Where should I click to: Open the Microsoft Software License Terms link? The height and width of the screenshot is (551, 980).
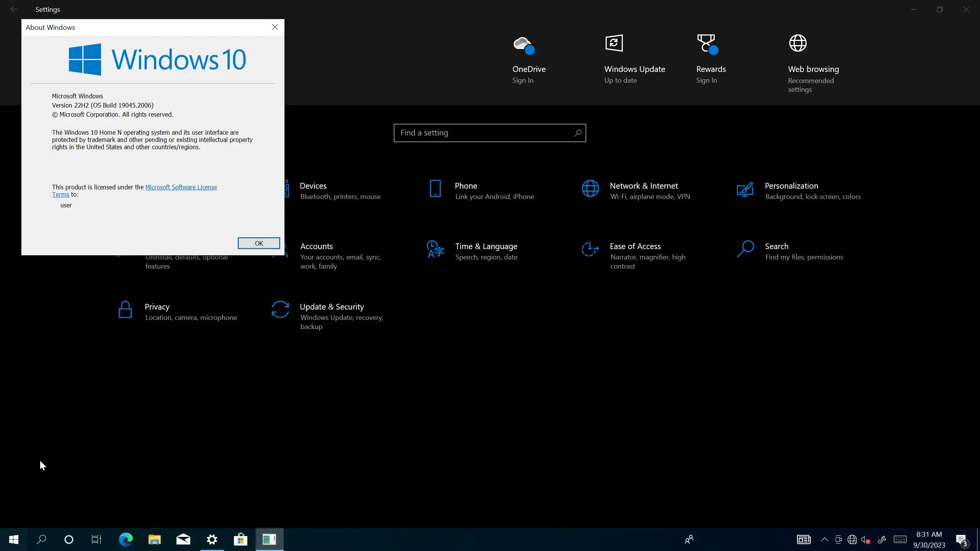[x=181, y=187]
